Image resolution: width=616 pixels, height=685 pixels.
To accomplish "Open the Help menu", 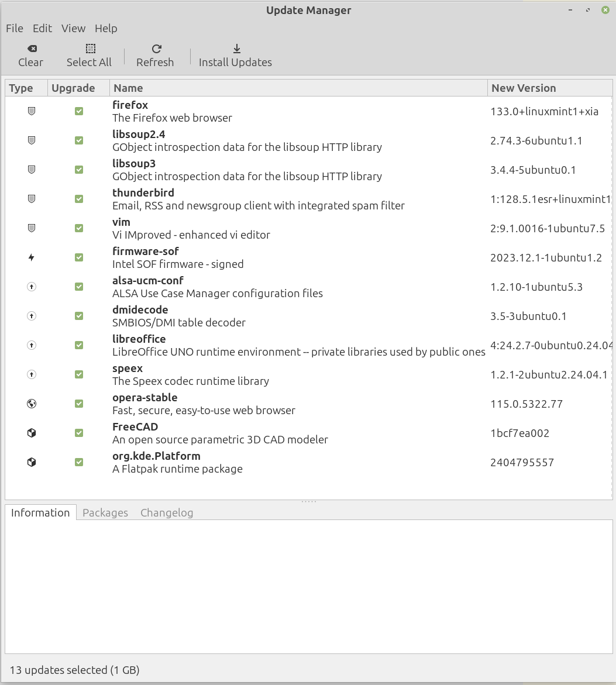I will (x=106, y=29).
